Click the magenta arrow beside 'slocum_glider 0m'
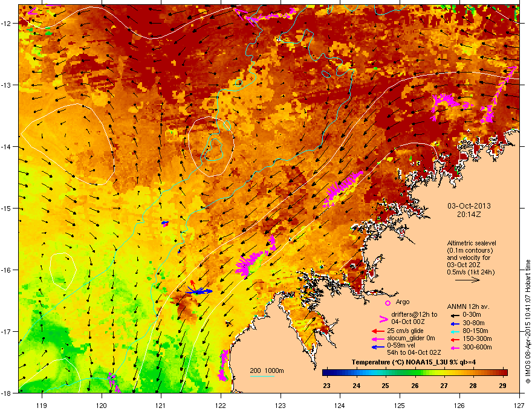The height and width of the screenshot is (411, 532). pos(378,338)
